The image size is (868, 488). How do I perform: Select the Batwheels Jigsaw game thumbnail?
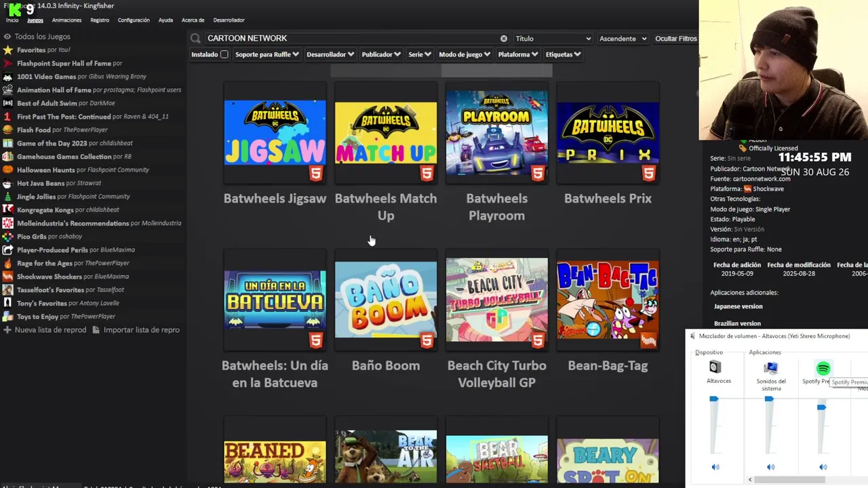pos(275,133)
